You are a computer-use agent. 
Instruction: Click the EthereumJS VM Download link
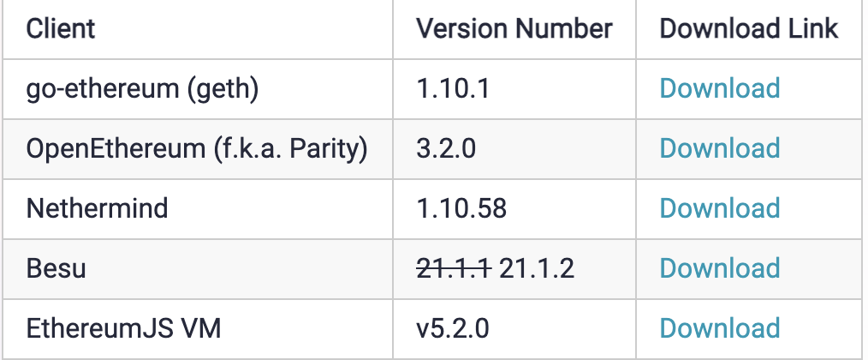(x=719, y=328)
